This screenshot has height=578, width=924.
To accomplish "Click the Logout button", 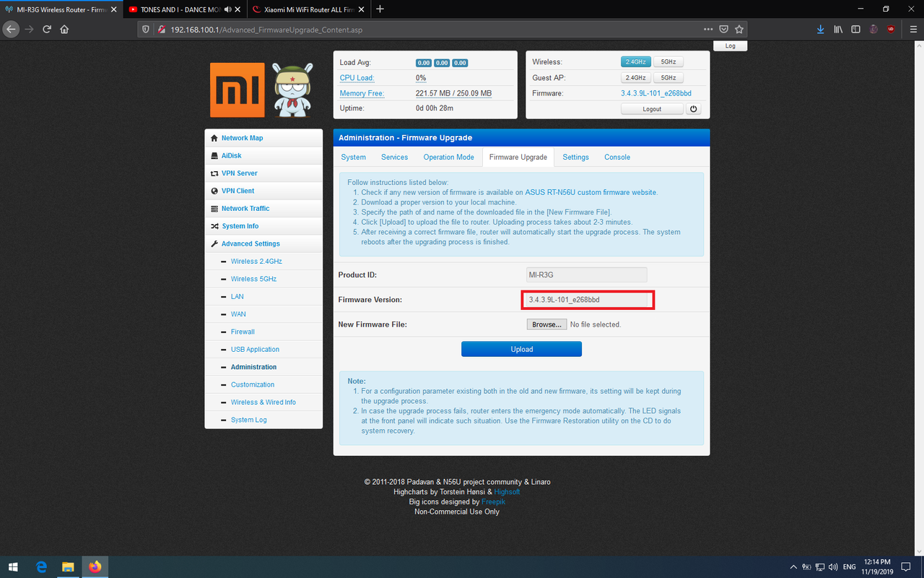I will coord(652,109).
